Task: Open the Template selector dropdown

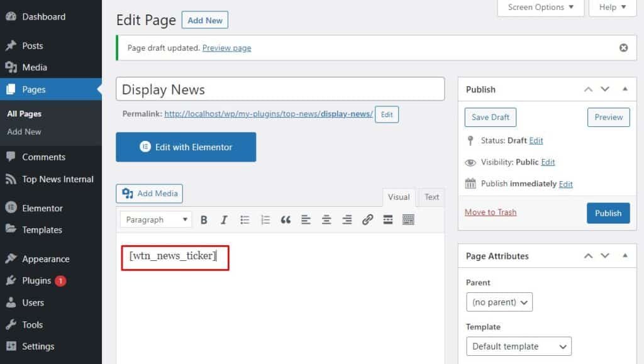Action: (x=518, y=346)
